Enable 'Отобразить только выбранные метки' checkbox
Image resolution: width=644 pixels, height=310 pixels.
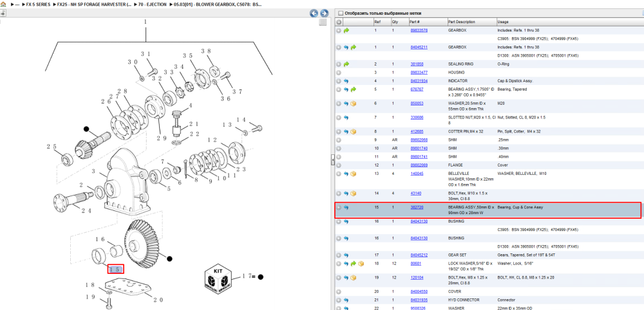click(340, 13)
